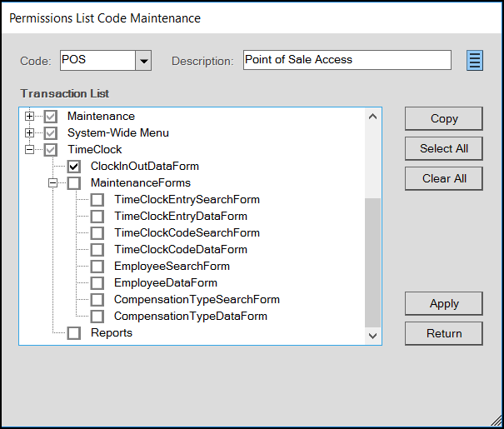Click the Copy button
This screenshot has height=429, width=504.
(x=444, y=118)
